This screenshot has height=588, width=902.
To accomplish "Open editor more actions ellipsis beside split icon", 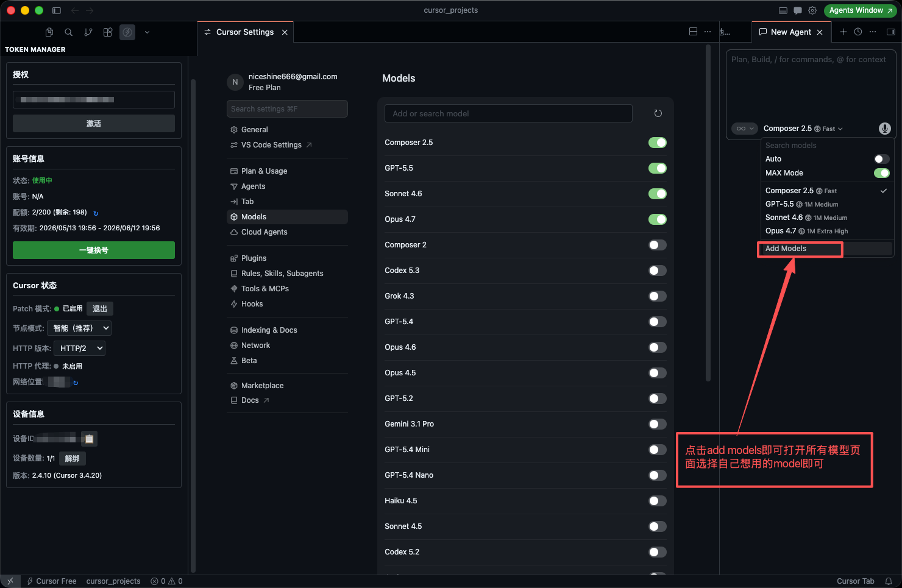I will tap(708, 32).
